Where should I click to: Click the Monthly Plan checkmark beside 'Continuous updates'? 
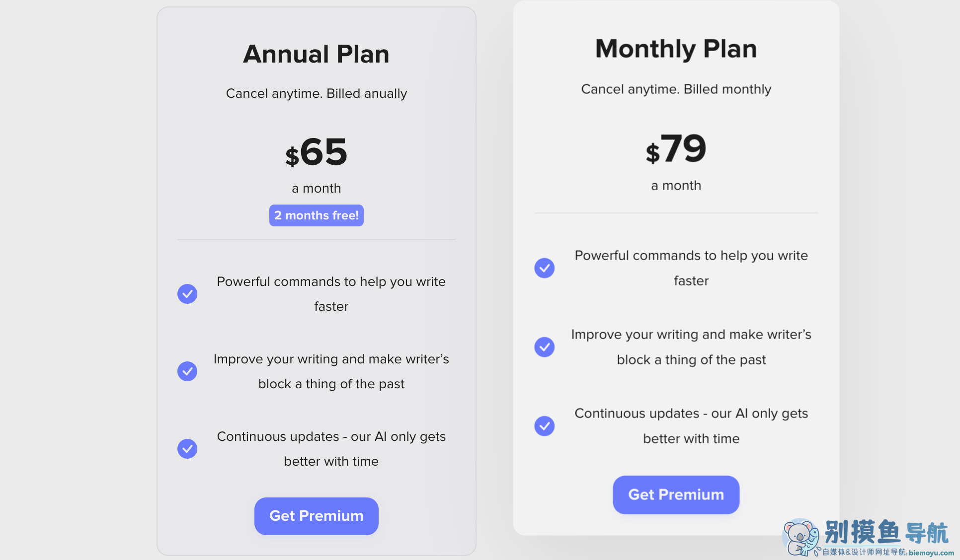[545, 426]
